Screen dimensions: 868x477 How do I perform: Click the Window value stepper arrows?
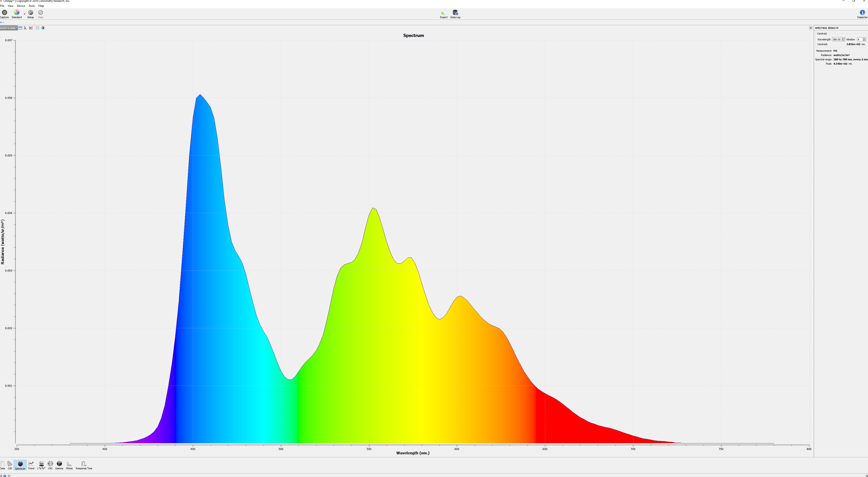864,39
